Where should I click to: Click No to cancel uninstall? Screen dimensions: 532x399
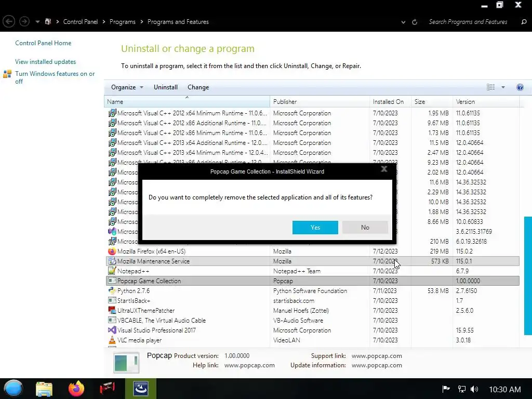365,228
